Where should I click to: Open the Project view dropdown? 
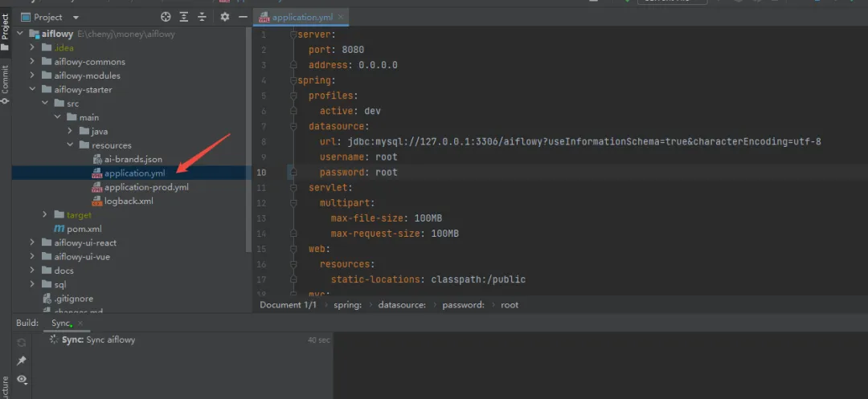tap(76, 17)
